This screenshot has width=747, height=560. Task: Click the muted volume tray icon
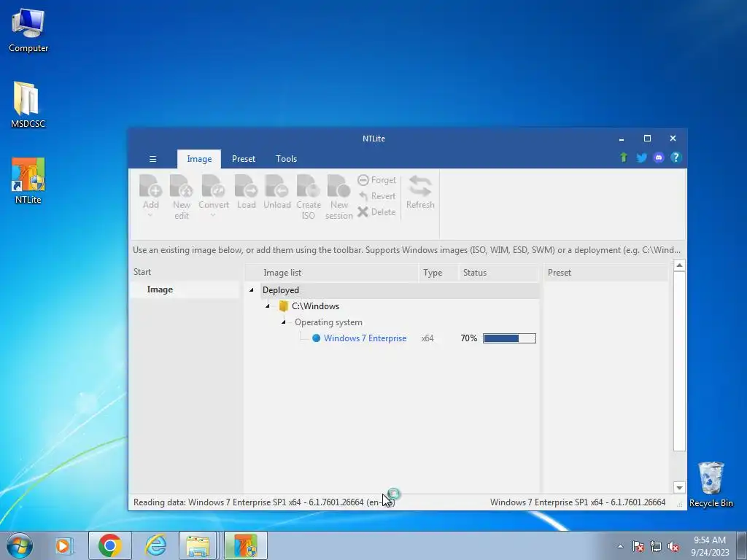tap(673, 546)
